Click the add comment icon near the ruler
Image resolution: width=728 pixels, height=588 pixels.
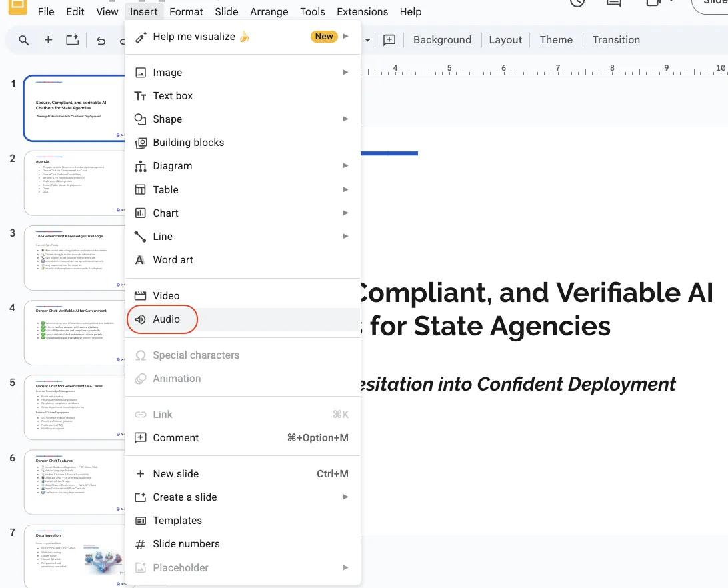389,40
